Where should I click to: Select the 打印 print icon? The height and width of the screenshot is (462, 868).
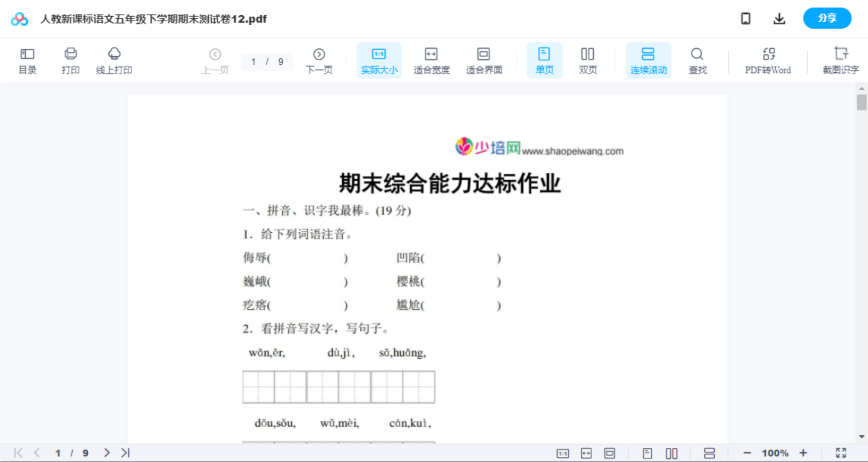(70, 60)
